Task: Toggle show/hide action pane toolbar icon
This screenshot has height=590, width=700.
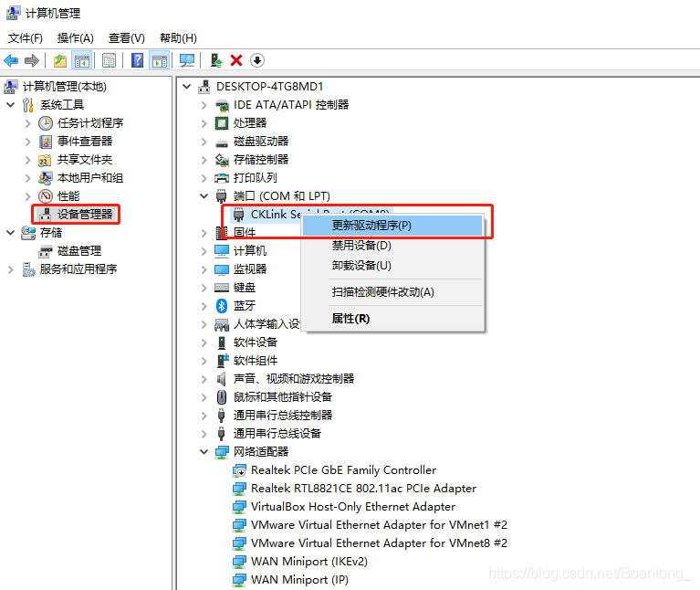Action: [x=160, y=60]
